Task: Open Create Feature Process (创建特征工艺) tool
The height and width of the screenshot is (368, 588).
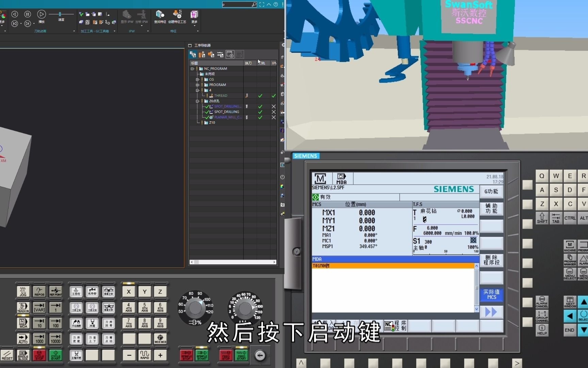Action: point(177,17)
